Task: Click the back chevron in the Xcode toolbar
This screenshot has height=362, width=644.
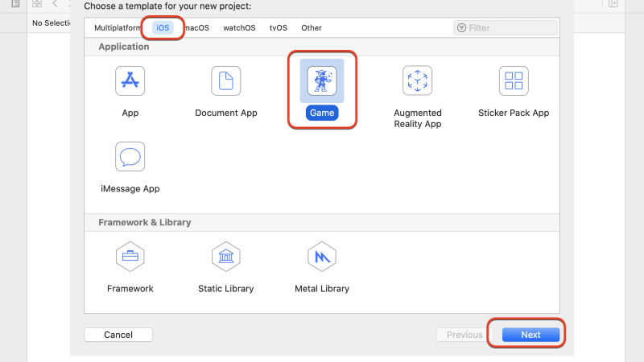Action: pyautogui.click(x=55, y=4)
